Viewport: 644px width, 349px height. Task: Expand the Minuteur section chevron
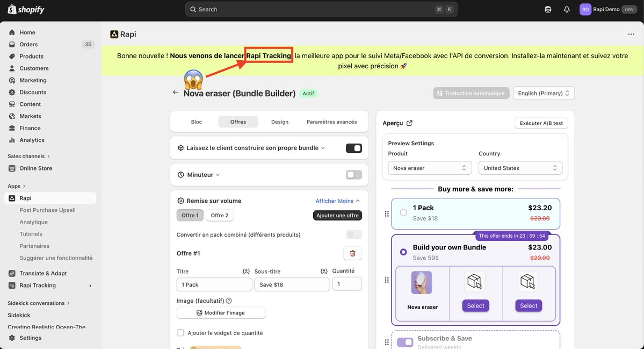(x=218, y=175)
